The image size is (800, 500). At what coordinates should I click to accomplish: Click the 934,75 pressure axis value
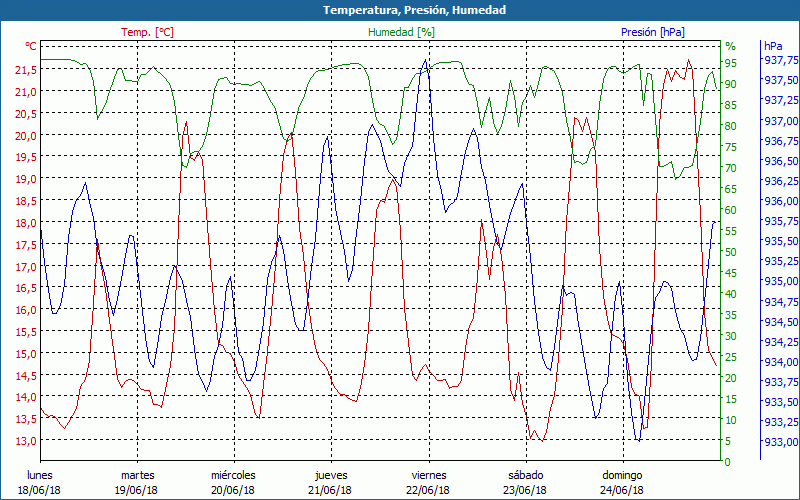pyautogui.click(x=780, y=302)
